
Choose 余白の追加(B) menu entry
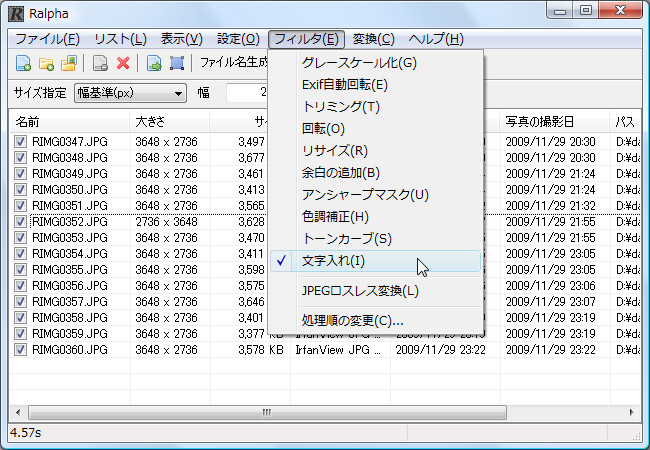coord(375,173)
